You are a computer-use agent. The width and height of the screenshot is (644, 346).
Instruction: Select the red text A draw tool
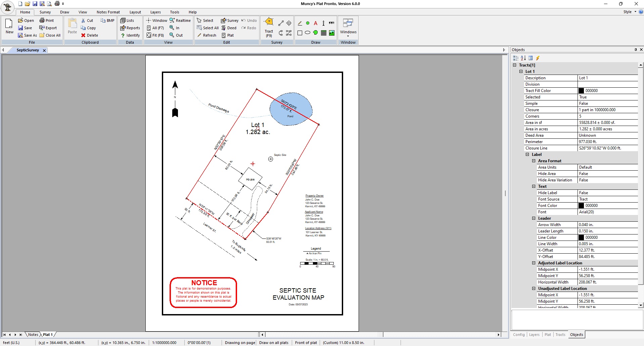[x=316, y=23]
